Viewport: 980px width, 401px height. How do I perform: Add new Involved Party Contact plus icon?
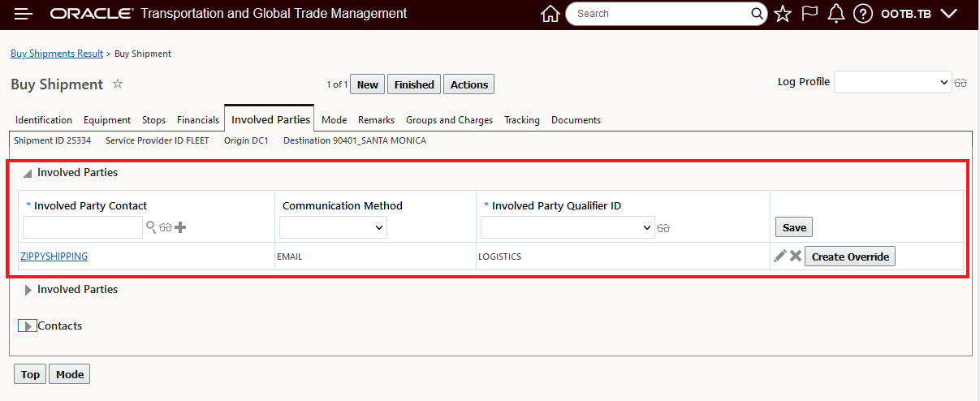180,228
